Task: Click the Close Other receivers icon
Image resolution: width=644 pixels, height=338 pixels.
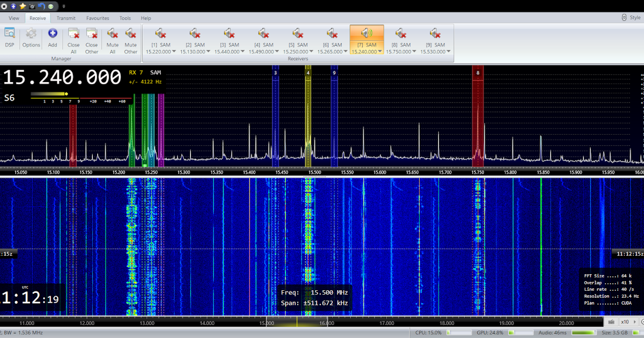Action: [91, 33]
